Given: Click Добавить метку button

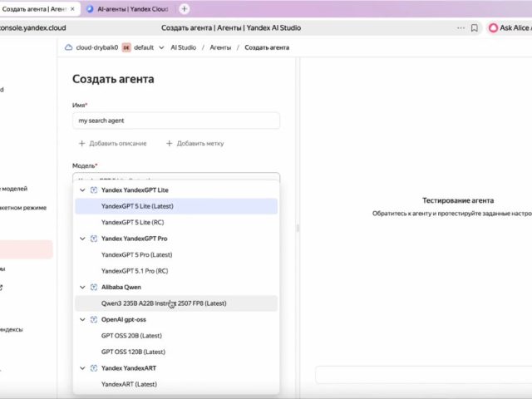Looking at the screenshot, I should [195, 144].
